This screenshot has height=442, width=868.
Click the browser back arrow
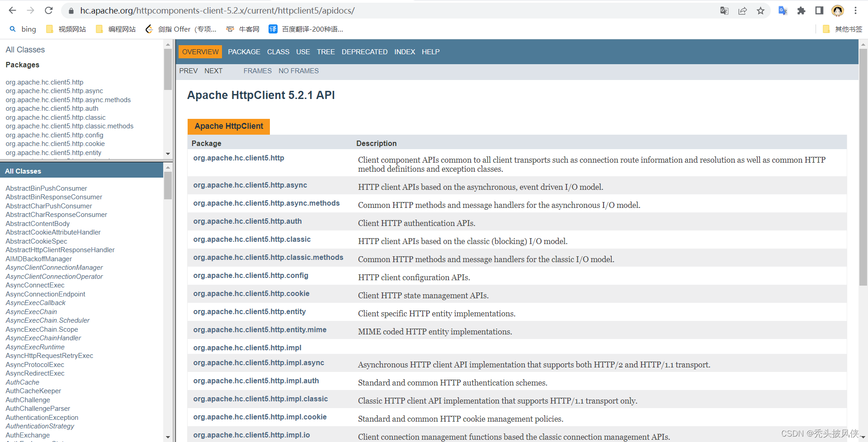tap(12, 10)
